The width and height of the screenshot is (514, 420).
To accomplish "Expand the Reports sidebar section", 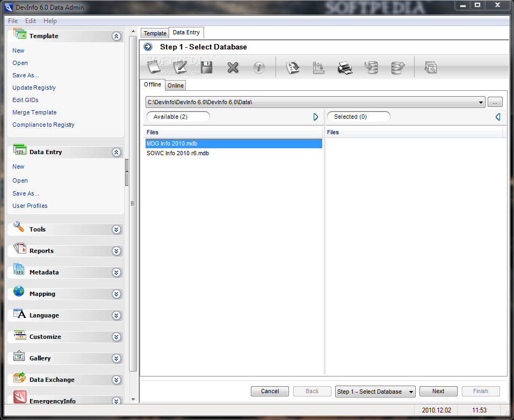I will [117, 251].
